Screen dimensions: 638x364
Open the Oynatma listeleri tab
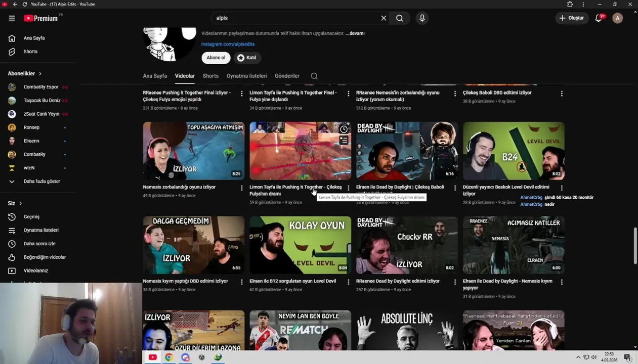[x=246, y=76]
